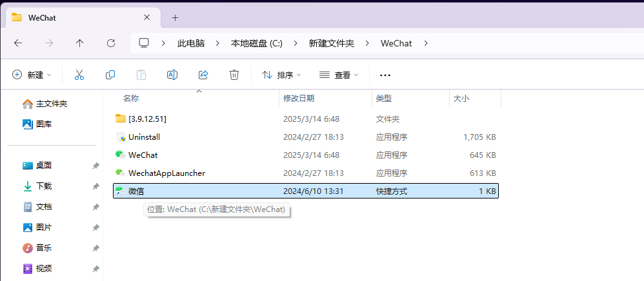Sort by 修改日期 column header
Image resolution: width=644 pixels, height=281 pixels.
tap(299, 99)
